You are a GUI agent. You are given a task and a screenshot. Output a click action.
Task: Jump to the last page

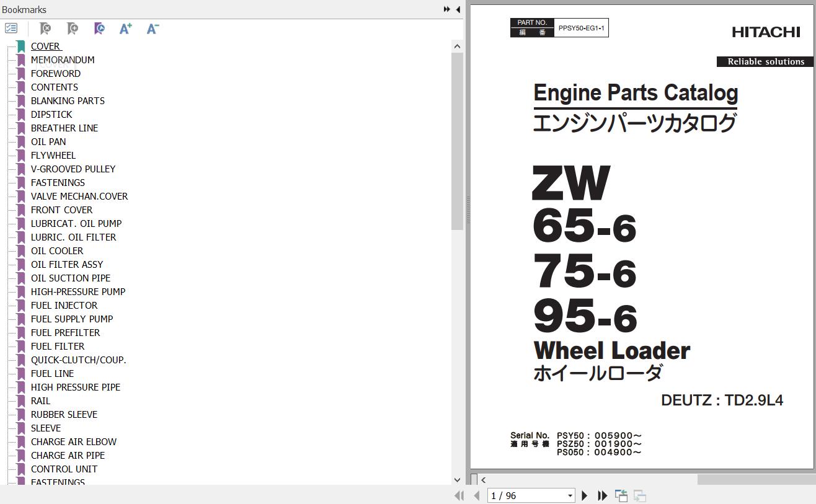click(602, 495)
